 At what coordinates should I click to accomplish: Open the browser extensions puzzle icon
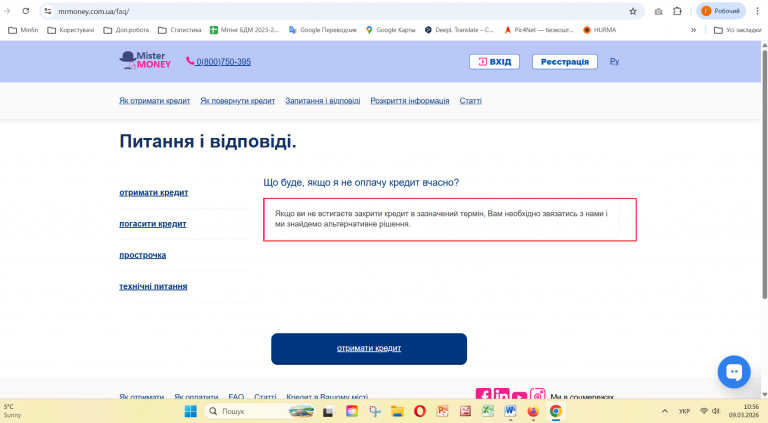coord(677,11)
